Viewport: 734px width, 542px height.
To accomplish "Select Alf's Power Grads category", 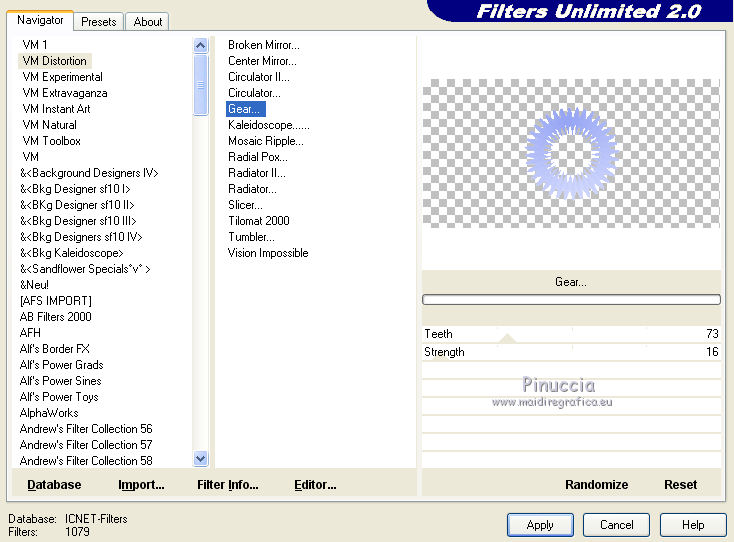I will tap(61, 365).
